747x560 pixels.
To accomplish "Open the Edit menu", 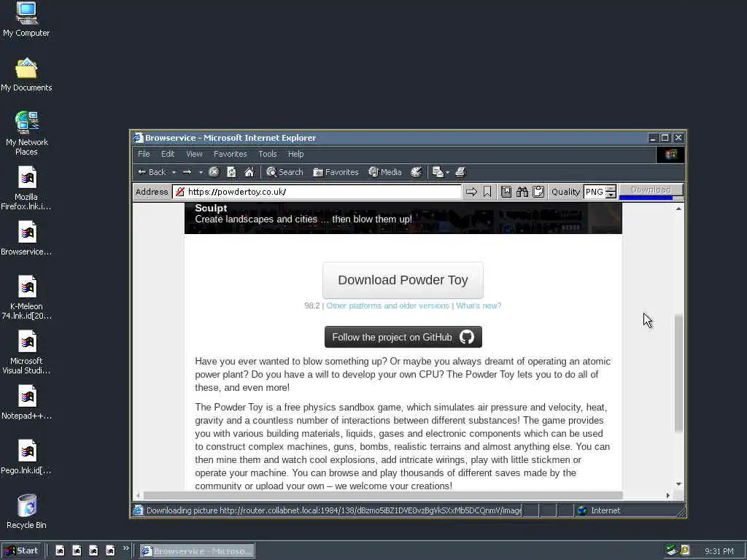I will [x=168, y=154].
